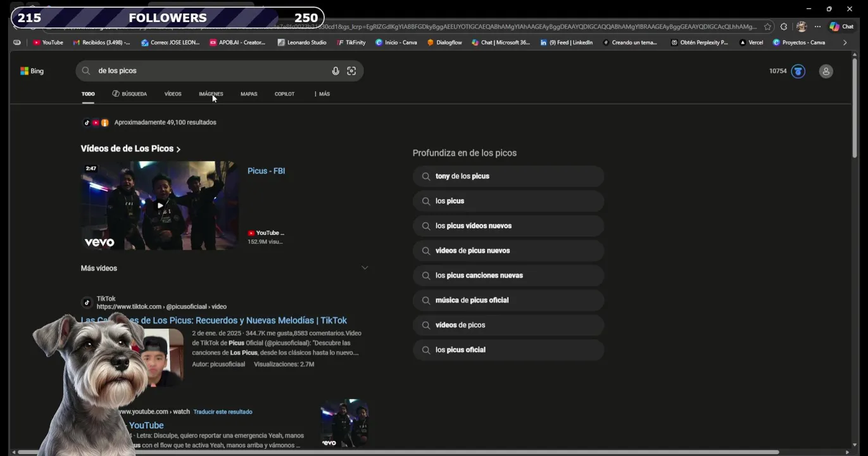The height and width of the screenshot is (456, 868).
Task: Open the TikTok result title link
Action: [213, 320]
